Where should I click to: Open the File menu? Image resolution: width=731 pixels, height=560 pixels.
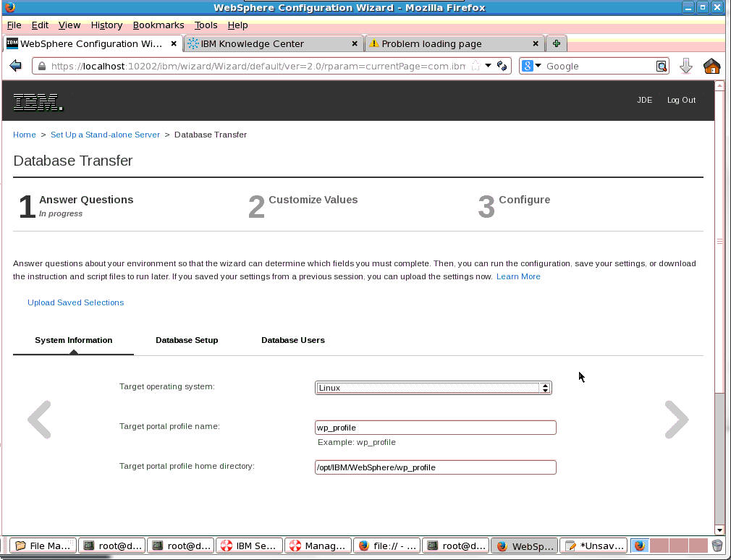click(x=14, y=25)
